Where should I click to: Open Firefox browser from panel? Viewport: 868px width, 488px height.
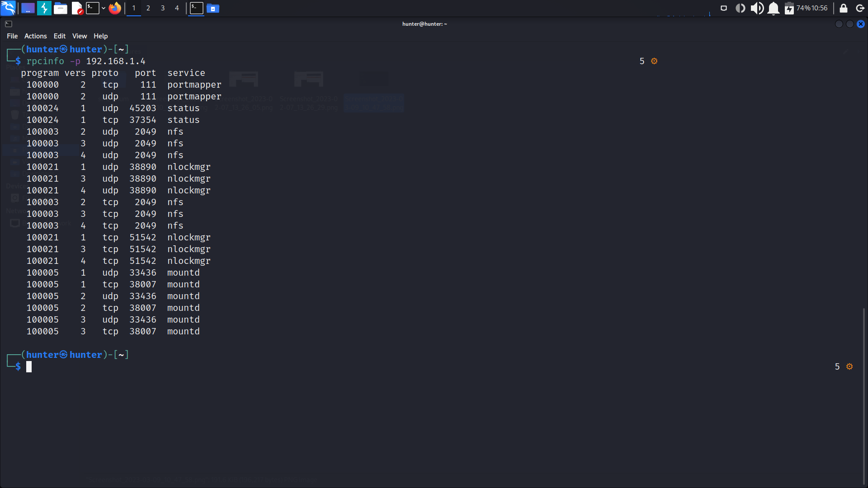tap(115, 8)
